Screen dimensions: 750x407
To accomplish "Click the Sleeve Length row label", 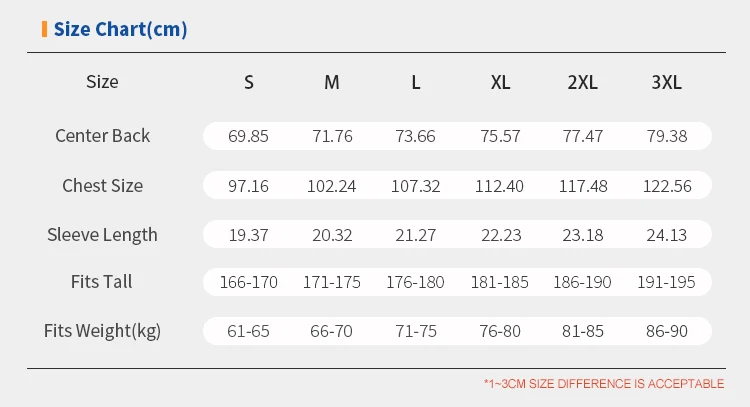I will 102,235.
